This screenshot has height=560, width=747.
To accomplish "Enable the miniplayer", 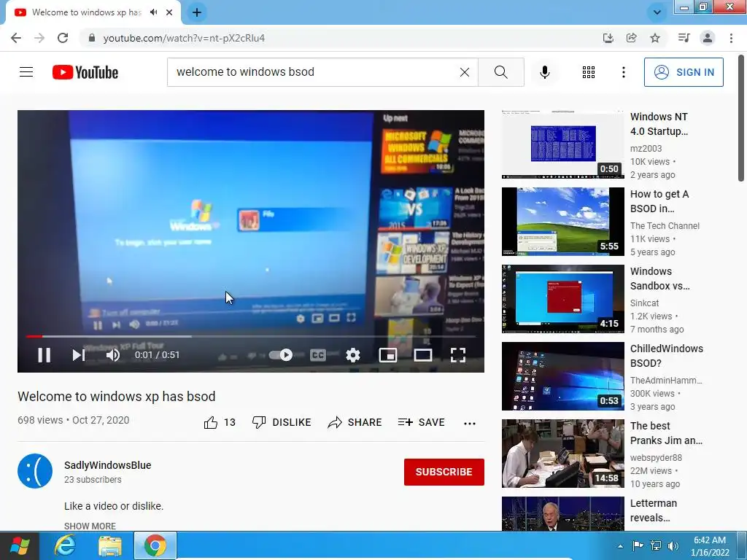I will coord(388,355).
